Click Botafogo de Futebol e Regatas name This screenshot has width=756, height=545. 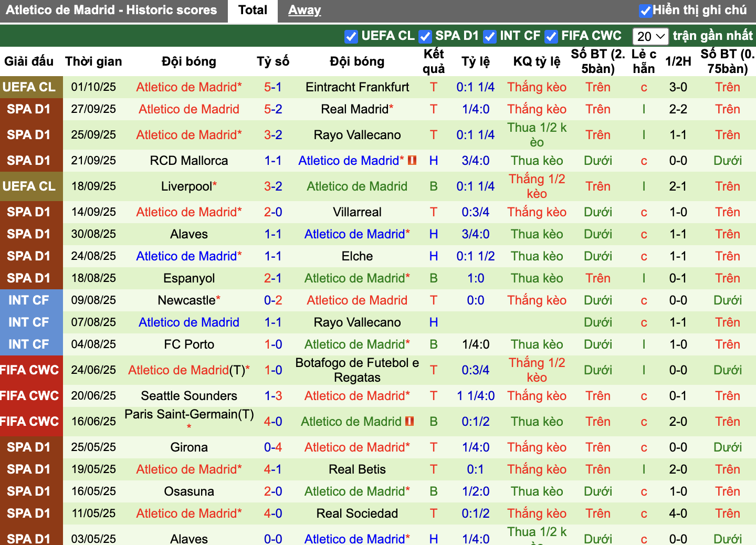pyautogui.click(x=357, y=370)
